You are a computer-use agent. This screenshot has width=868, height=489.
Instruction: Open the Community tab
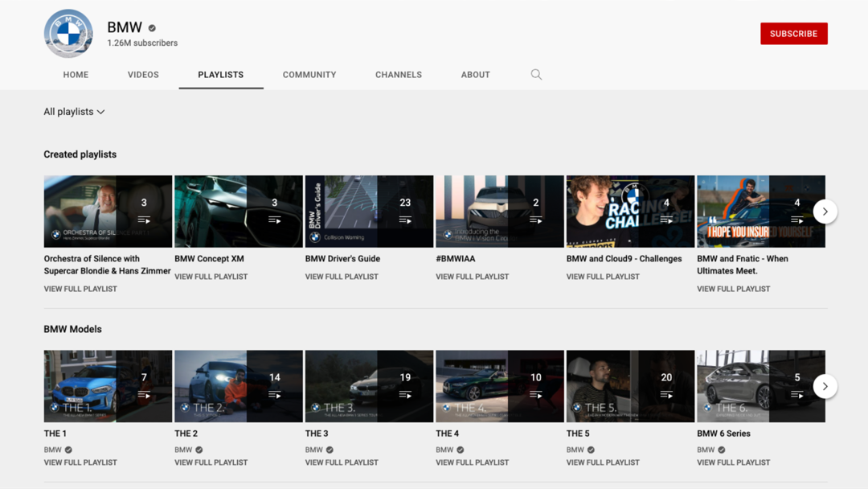pyautogui.click(x=309, y=75)
